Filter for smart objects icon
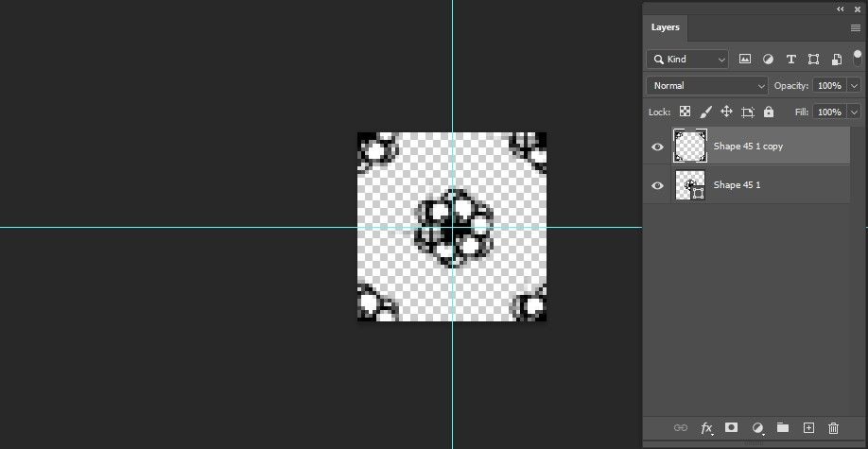This screenshot has height=449, width=868. click(837, 60)
